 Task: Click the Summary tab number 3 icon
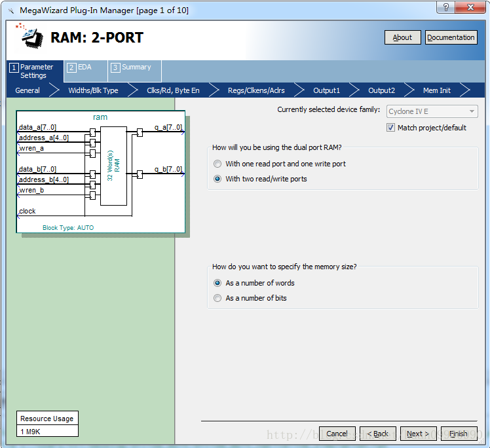pyautogui.click(x=115, y=67)
